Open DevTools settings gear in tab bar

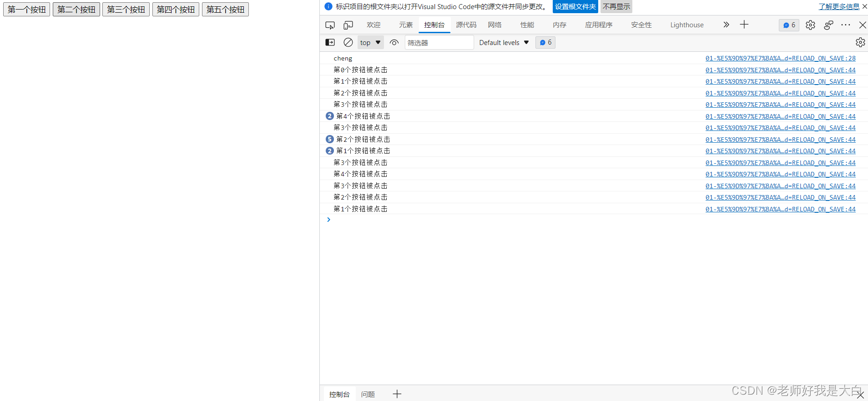tap(810, 25)
